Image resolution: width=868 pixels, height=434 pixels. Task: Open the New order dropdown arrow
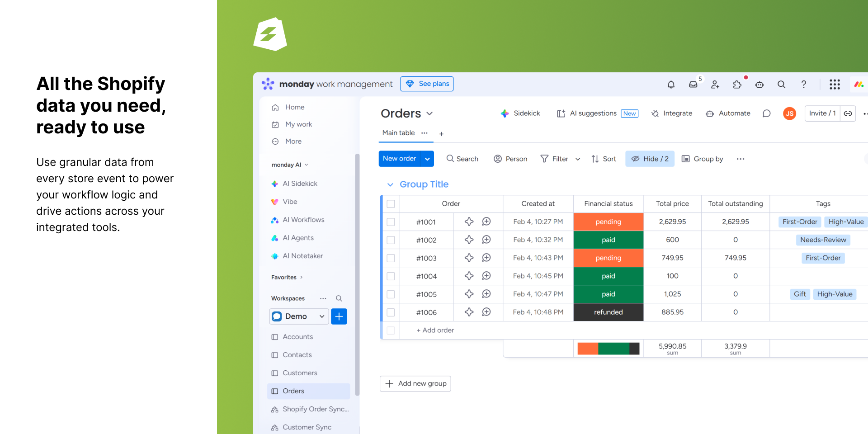coord(427,159)
